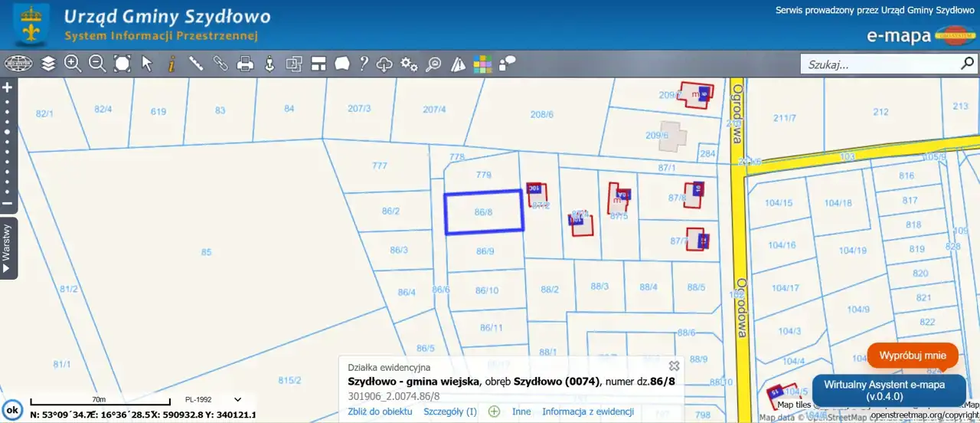Open the print map tool
Viewport: 980px width, 423px height.
coord(245,64)
